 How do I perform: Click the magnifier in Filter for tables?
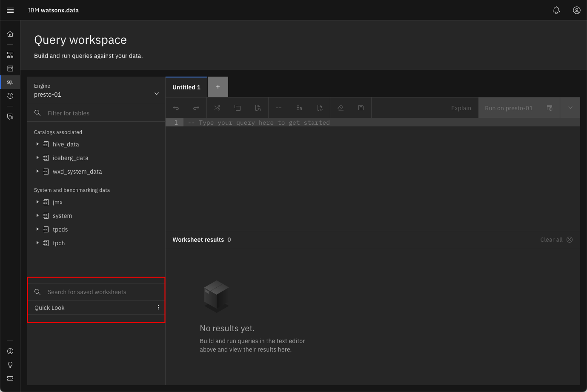click(x=37, y=113)
